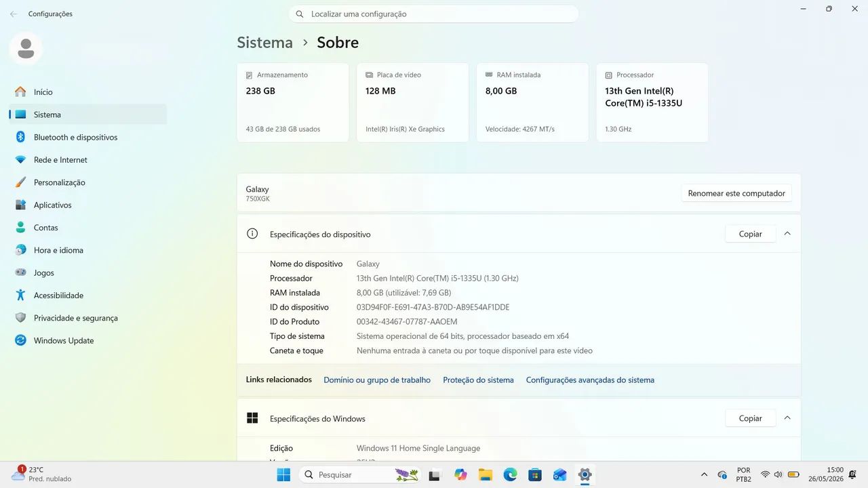Viewport: 868px width, 488px height.
Task: Open the notification bell in the tray
Action: pos(852,474)
